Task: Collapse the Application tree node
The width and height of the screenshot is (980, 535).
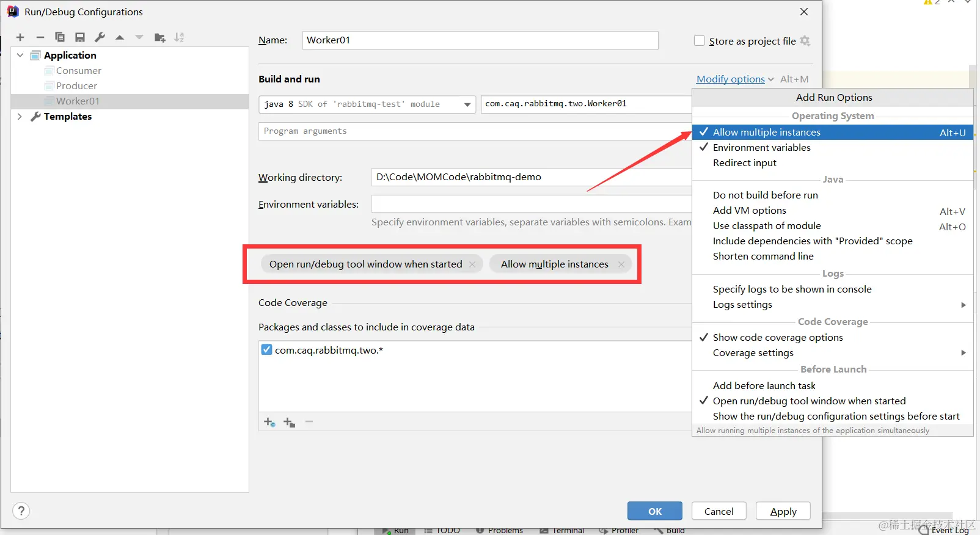Action: (20, 55)
